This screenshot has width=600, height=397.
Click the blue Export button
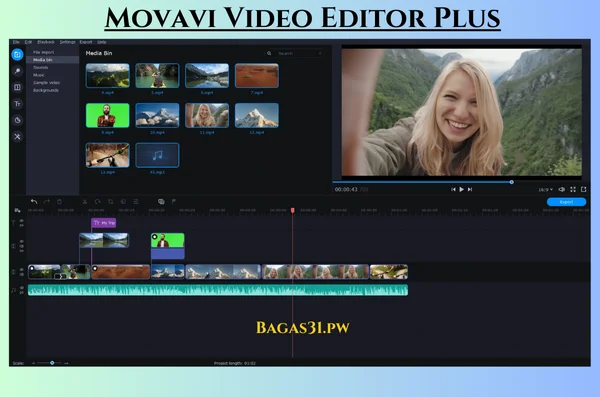pyautogui.click(x=566, y=202)
